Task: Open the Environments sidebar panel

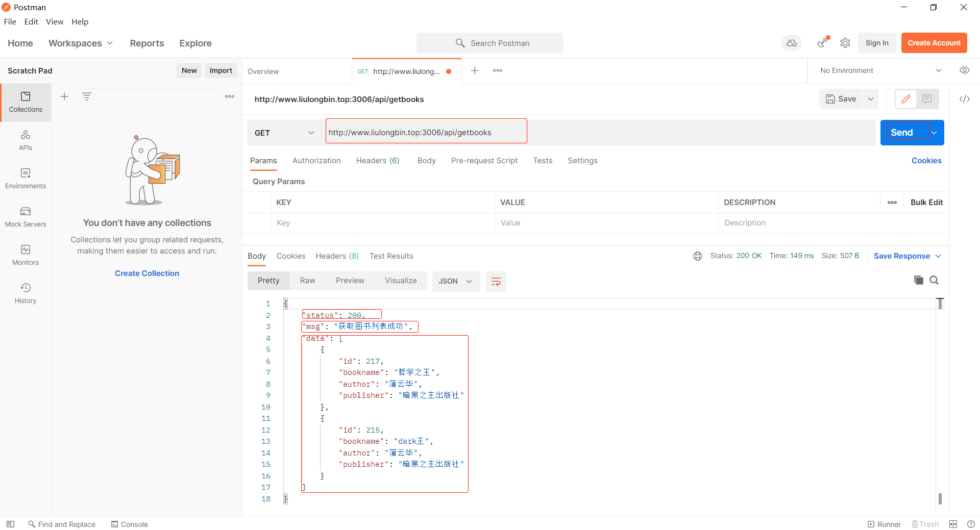Action: 26,179
